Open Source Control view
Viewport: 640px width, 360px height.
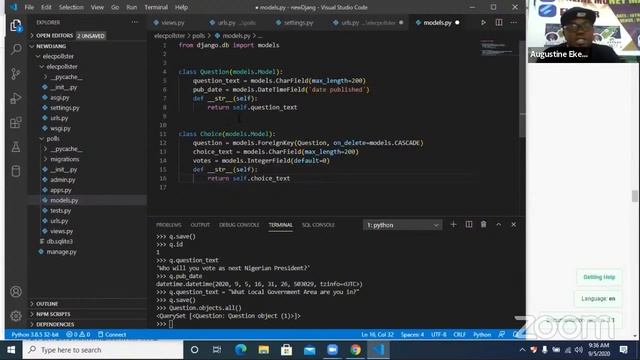click(x=16, y=74)
